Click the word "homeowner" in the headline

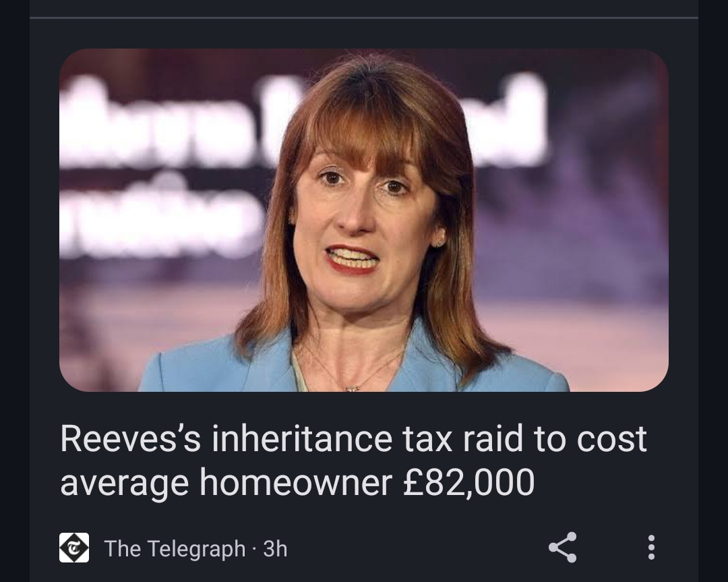point(296,482)
